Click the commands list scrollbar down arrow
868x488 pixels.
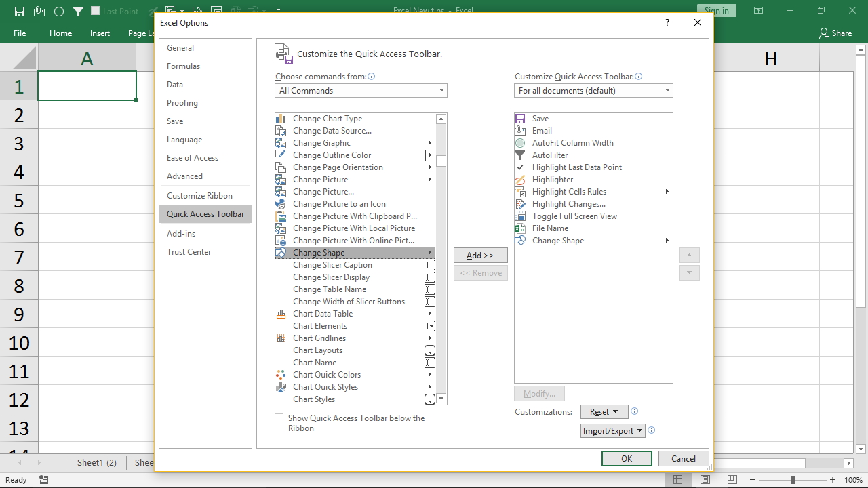pos(441,399)
